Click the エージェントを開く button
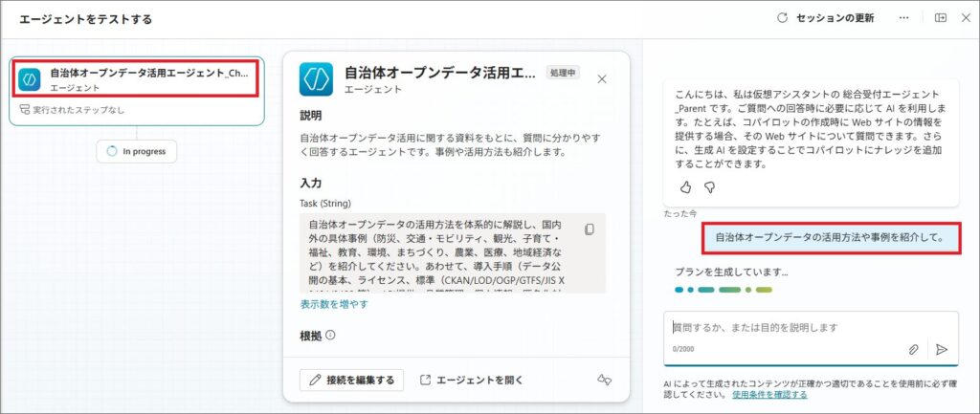This screenshot has height=414, width=980. tap(472, 380)
